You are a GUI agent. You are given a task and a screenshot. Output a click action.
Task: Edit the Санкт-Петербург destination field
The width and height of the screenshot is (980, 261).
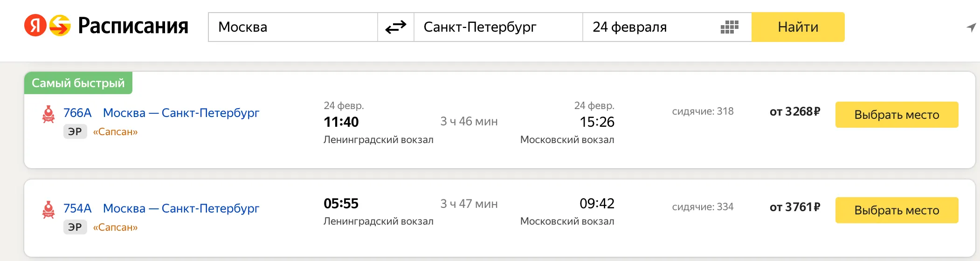[498, 27]
